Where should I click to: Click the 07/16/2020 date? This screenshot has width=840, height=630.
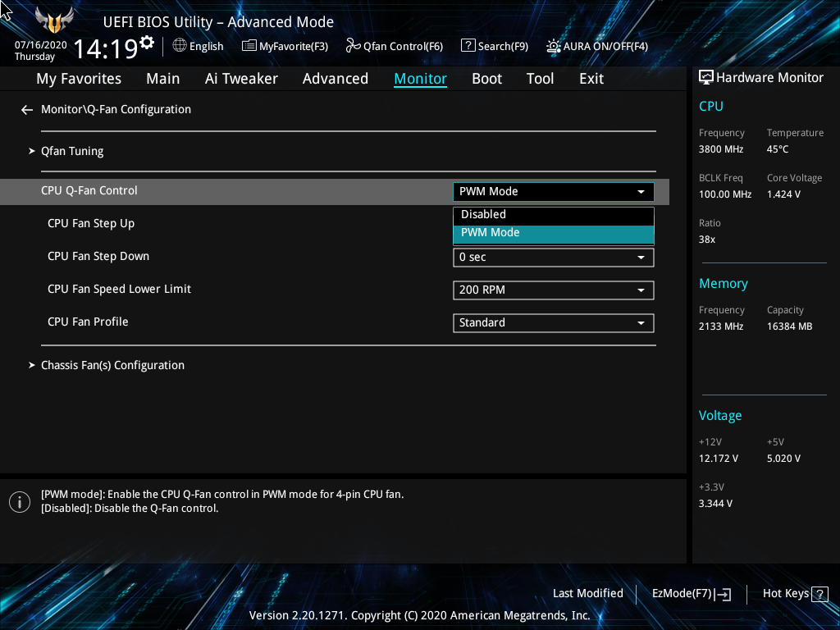click(x=41, y=45)
